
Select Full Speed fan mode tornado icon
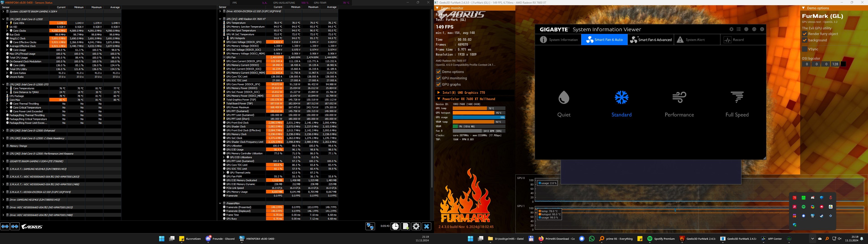coord(737,97)
